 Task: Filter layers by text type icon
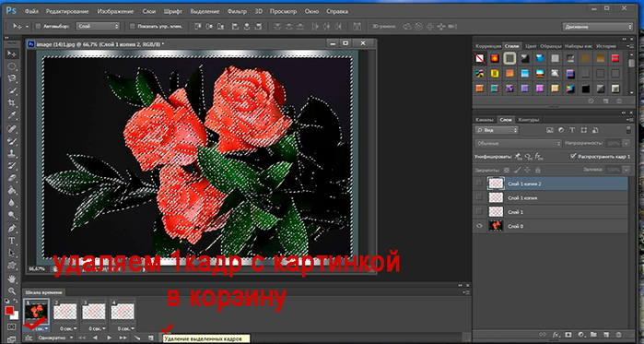(572, 130)
